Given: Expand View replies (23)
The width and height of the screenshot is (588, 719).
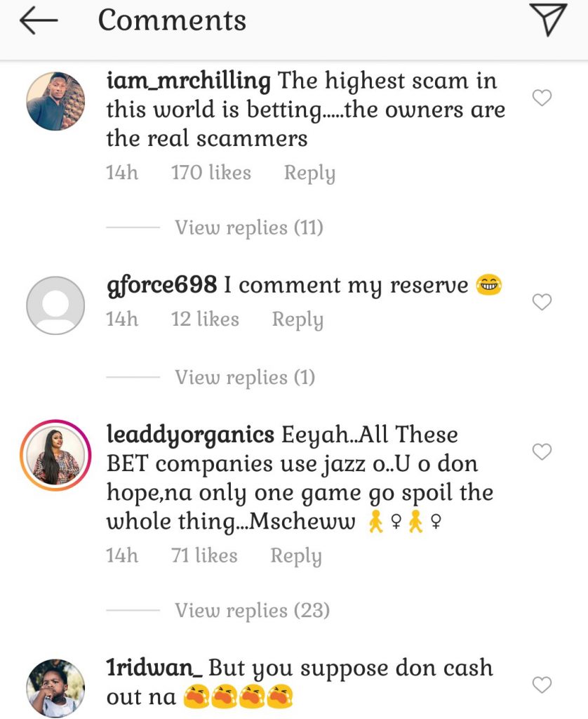Looking at the screenshot, I should (x=252, y=610).
